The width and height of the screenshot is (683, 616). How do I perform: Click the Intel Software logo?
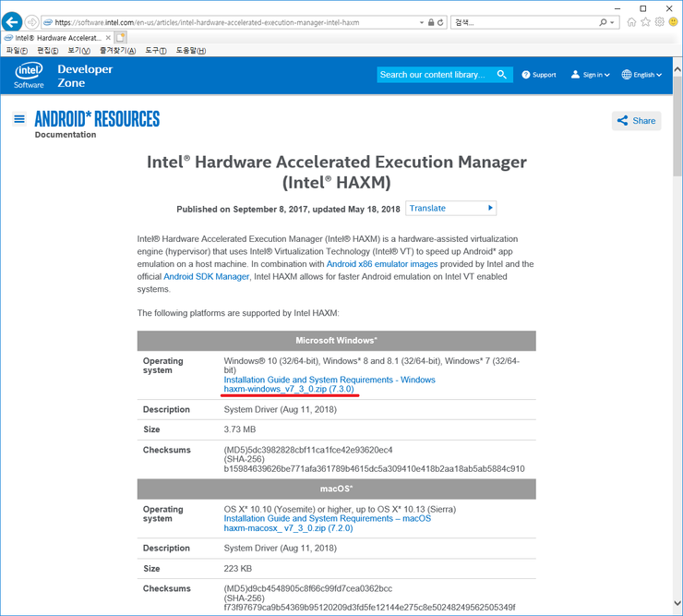[x=29, y=75]
